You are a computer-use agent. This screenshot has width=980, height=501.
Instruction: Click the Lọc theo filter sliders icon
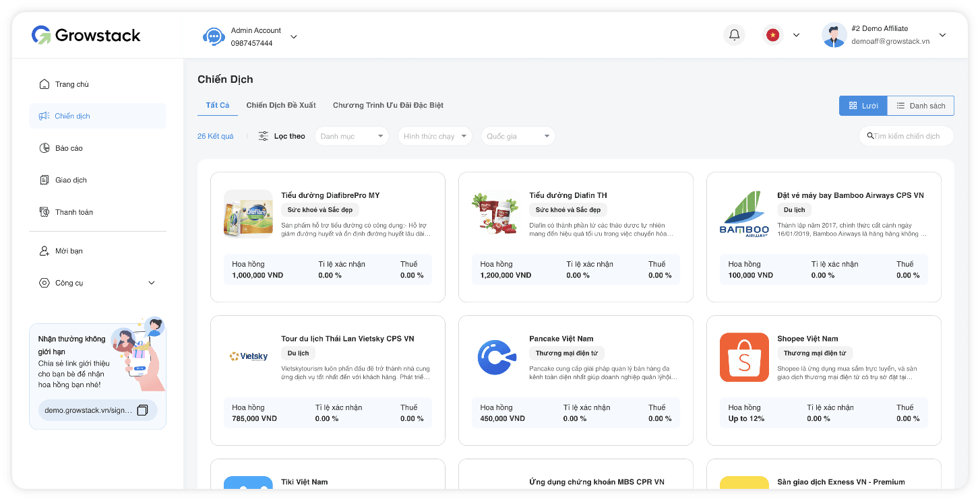point(264,136)
